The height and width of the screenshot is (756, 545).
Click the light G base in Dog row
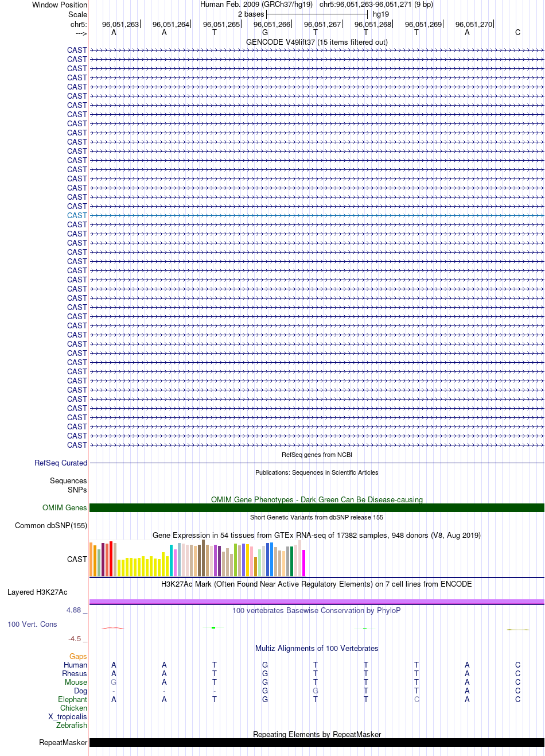coord(316,691)
